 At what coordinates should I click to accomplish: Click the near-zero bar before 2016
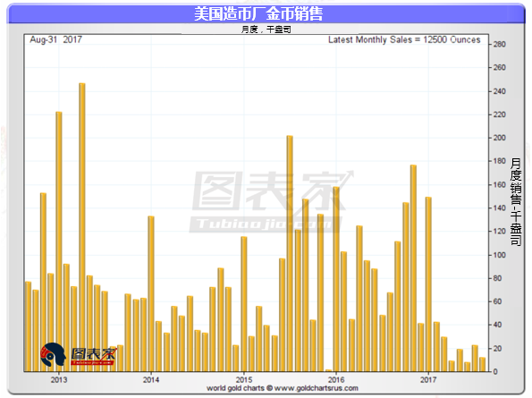pyautogui.click(x=328, y=370)
